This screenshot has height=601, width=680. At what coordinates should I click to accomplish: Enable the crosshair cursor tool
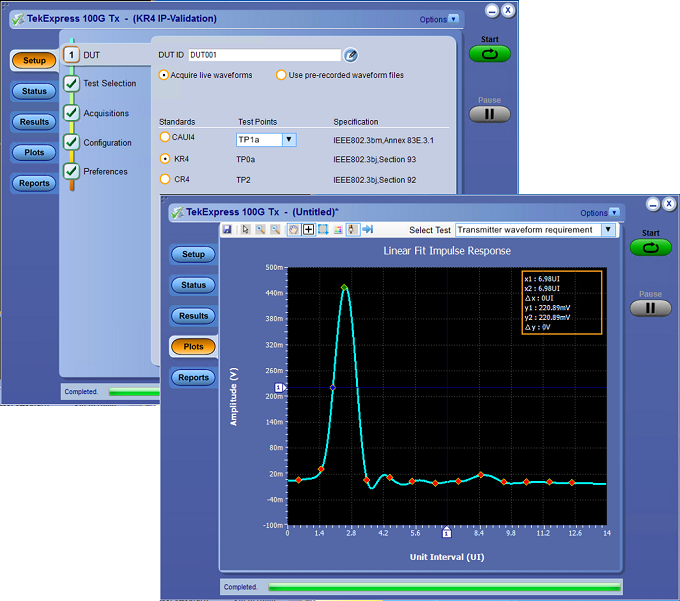(309, 230)
